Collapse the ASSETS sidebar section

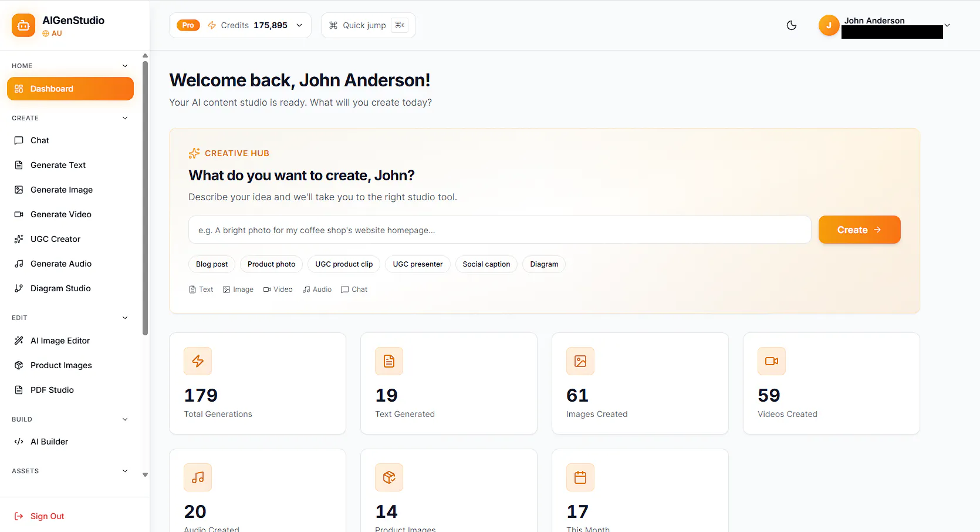coord(125,471)
